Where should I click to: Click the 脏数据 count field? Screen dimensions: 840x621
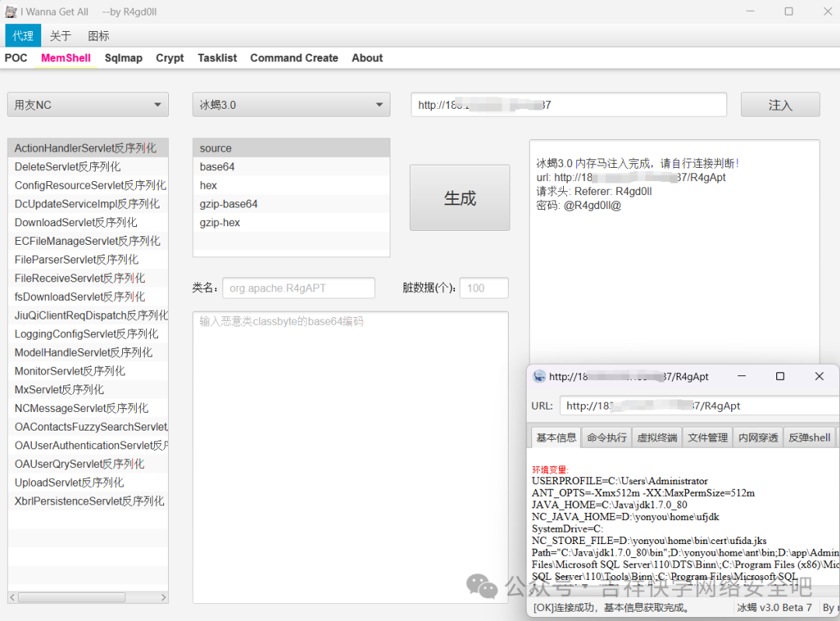pyautogui.click(x=485, y=288)
